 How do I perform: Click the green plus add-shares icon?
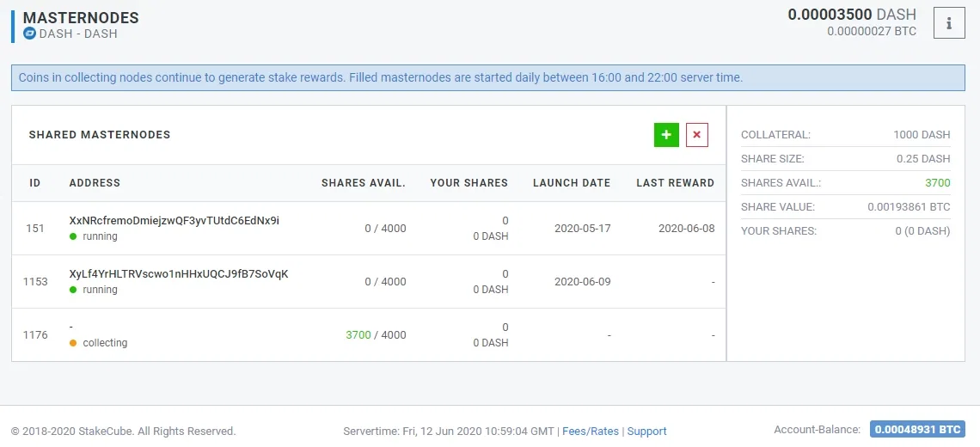pyautogui.click(x=666, y=135)
